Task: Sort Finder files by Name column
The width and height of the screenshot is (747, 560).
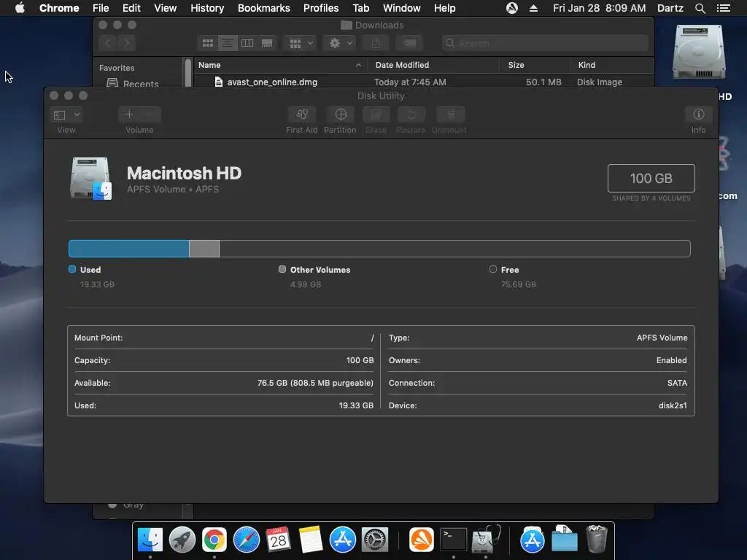Action: [x=280, y=65]
